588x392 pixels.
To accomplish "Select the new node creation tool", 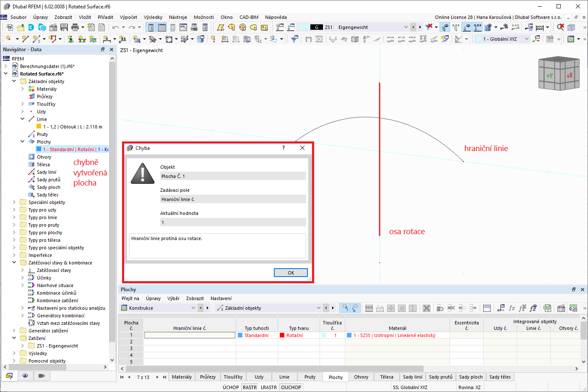I will (x=8, y=39).
